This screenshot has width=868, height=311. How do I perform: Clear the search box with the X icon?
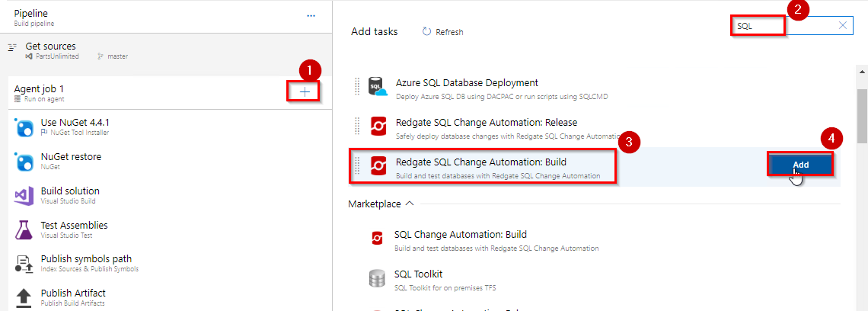click(x=843, y=25)
